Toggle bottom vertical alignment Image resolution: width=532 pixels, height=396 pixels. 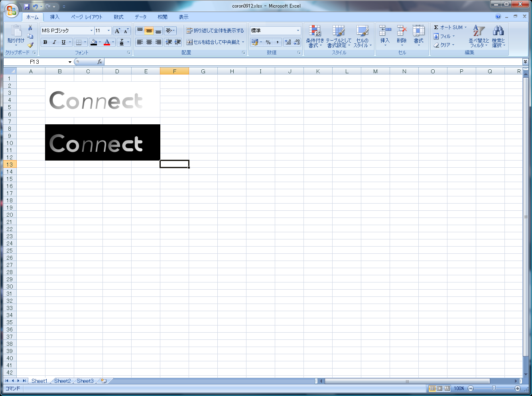158,31
